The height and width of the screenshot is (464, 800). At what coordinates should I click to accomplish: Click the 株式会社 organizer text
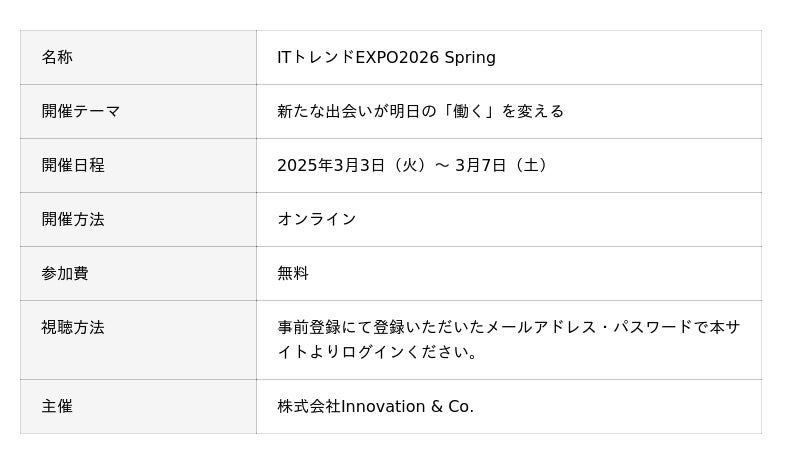pos(309,407)
